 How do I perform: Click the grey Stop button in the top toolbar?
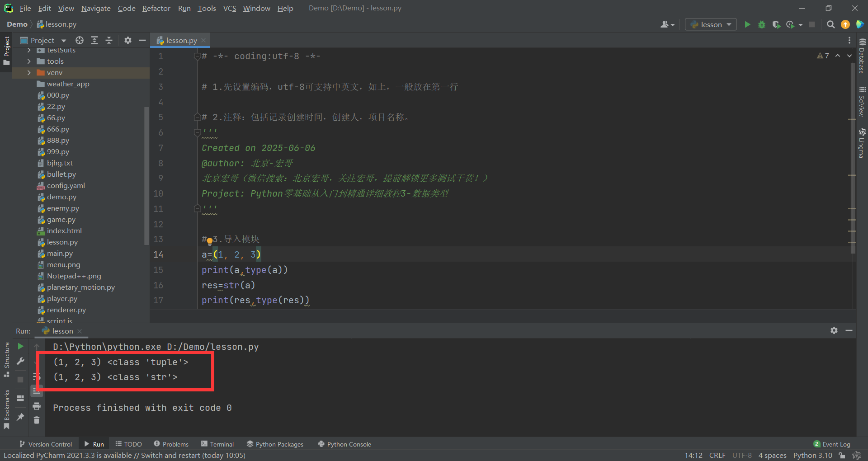[812, 24]
